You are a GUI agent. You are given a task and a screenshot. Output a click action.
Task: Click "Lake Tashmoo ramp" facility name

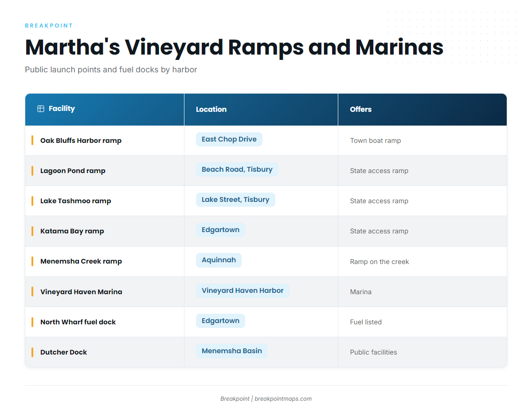(76, 201)
